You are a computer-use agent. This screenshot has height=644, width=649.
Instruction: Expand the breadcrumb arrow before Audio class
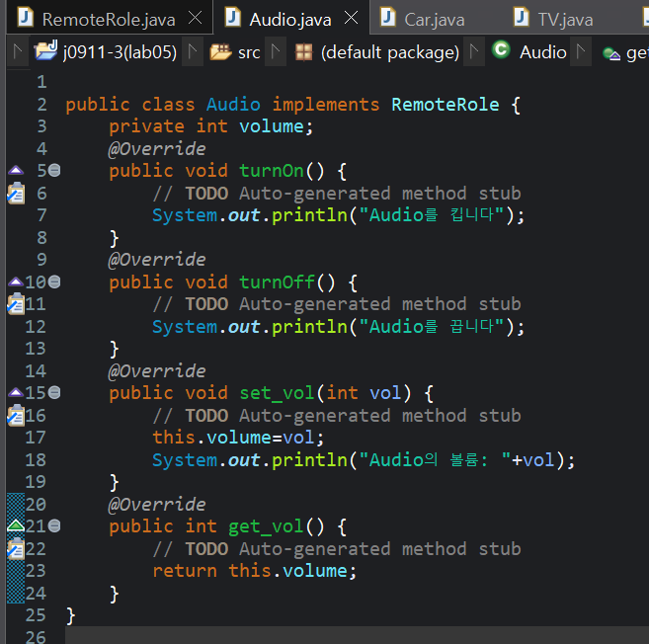[474, 51]
